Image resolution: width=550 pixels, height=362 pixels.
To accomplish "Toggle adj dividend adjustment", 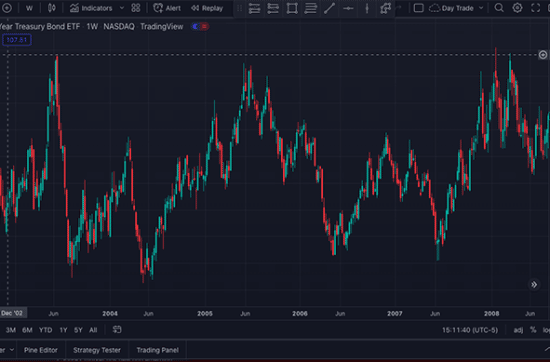I will coord(518,330).
